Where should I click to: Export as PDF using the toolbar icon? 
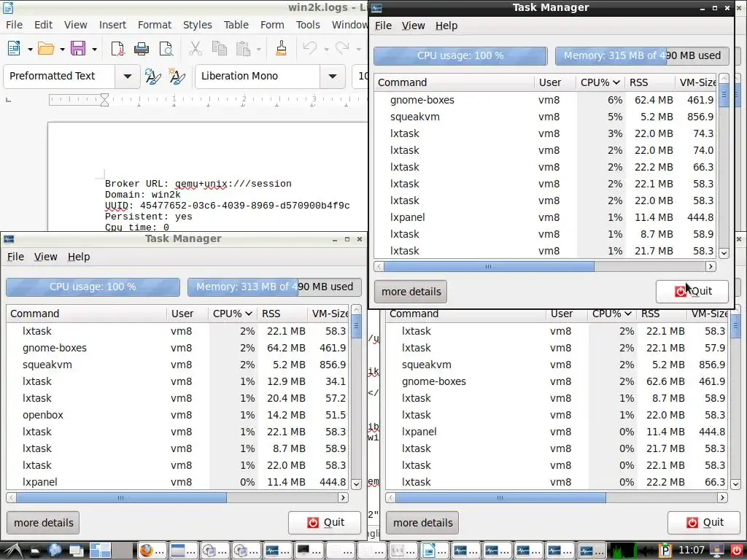pyautogui.click(x=117, y=48)
